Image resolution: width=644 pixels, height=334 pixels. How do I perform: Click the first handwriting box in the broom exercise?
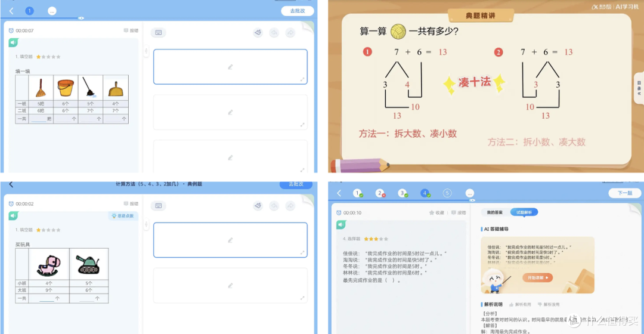(230, 67)
